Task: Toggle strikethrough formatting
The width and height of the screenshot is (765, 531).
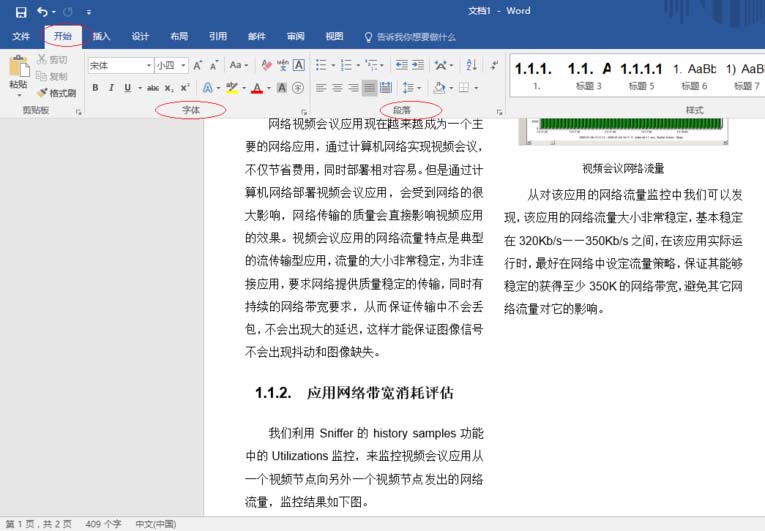Action: (x=153, y=88)
